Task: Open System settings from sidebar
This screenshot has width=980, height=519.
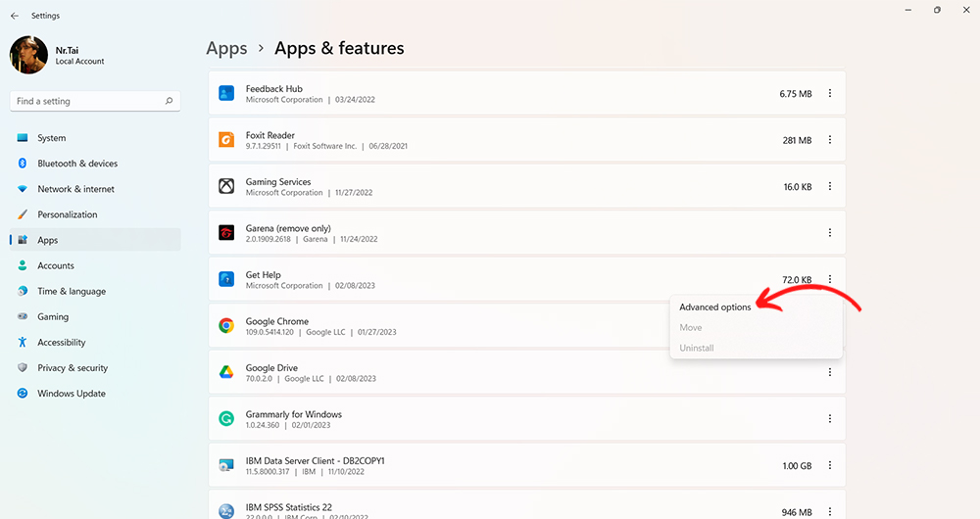Action: (x=95, y=138)
